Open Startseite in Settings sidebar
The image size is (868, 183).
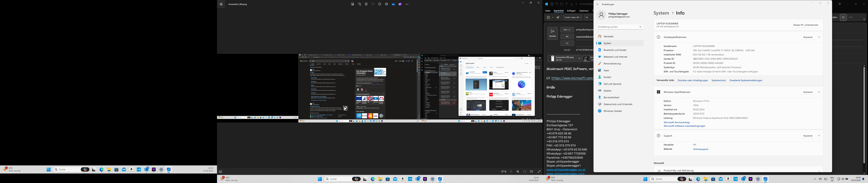click(620, 36)
